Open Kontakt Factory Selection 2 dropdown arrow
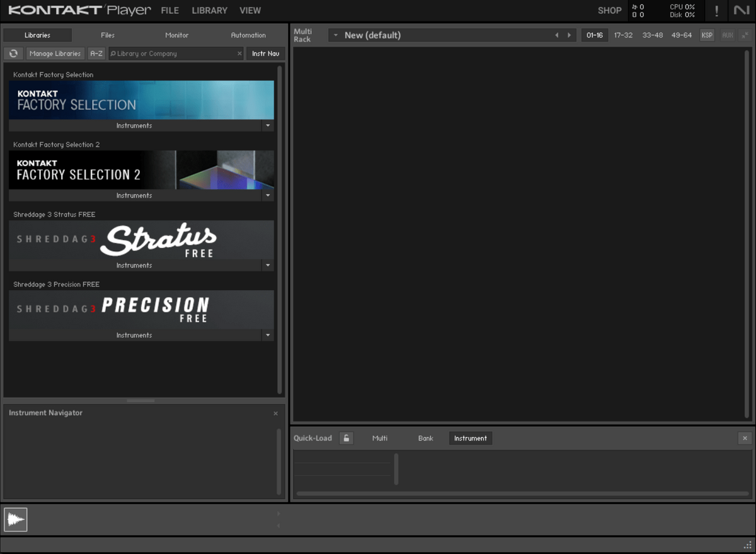Screen dimensions: 756x554 tap(268, 195)
